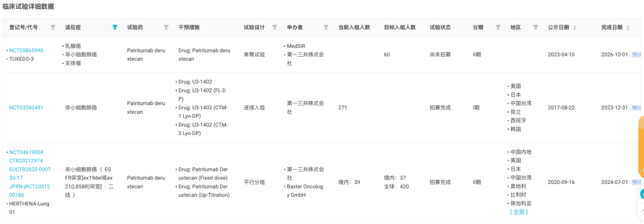This screenshot has height=224, width=644.
Task: Open trial NCT05865990
Action: click(26, 50)
